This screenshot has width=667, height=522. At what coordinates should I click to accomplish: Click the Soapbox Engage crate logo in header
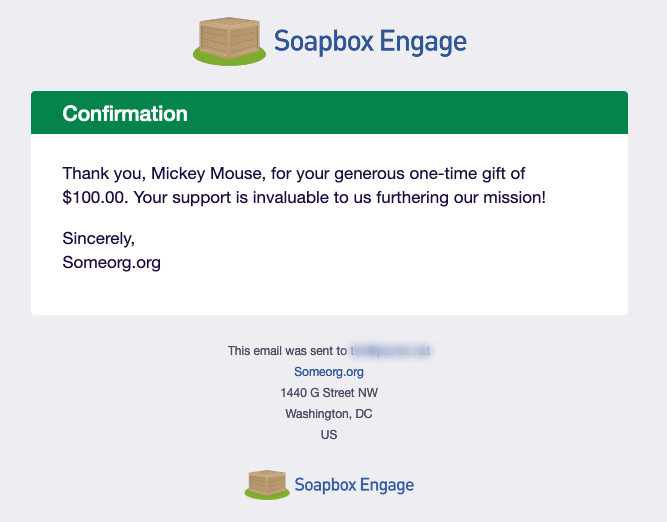229,41
